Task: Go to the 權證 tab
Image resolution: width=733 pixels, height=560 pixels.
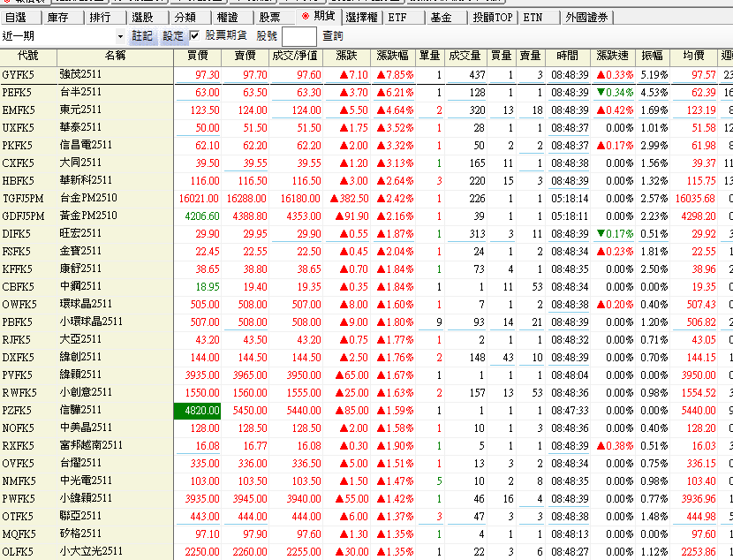Action: pos(227,17)
